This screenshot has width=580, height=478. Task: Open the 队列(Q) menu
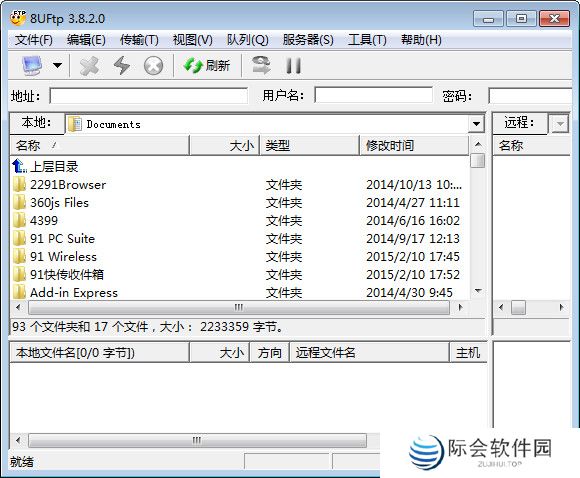click(247, 40)
